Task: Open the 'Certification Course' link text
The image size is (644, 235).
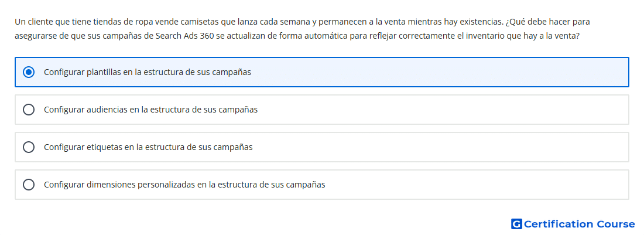Action: tap(579, 224)
